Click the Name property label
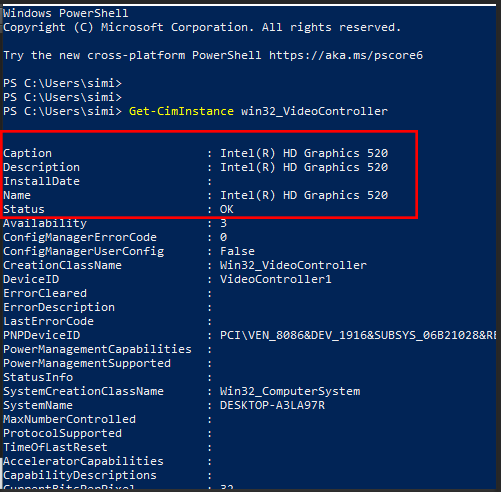This screenshot has height=492, width=501. [x=17, y=195]
